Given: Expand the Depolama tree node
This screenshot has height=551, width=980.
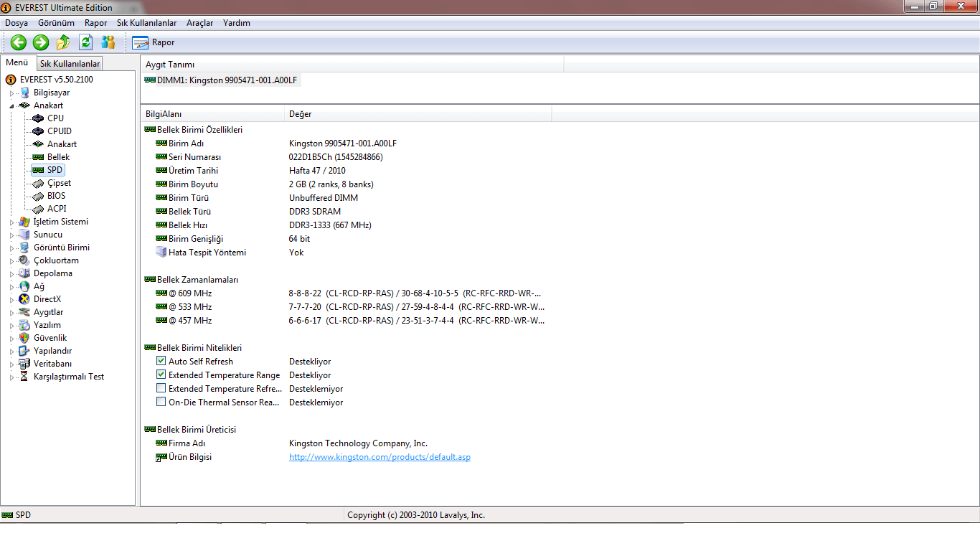Looking at the screenshot, I should coord(11,274).
